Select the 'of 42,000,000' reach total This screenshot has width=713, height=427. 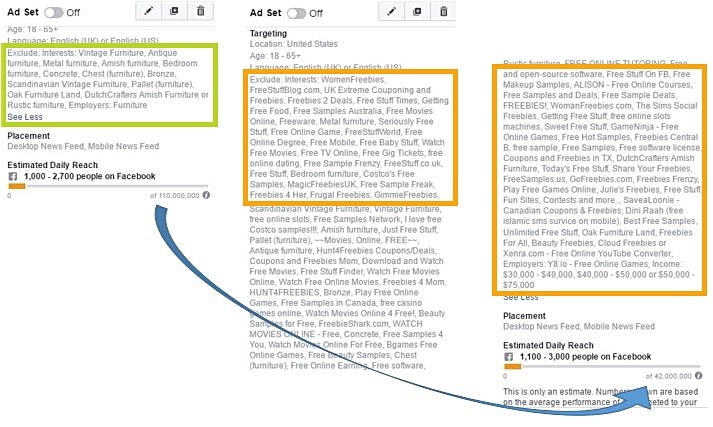point(669,376)
